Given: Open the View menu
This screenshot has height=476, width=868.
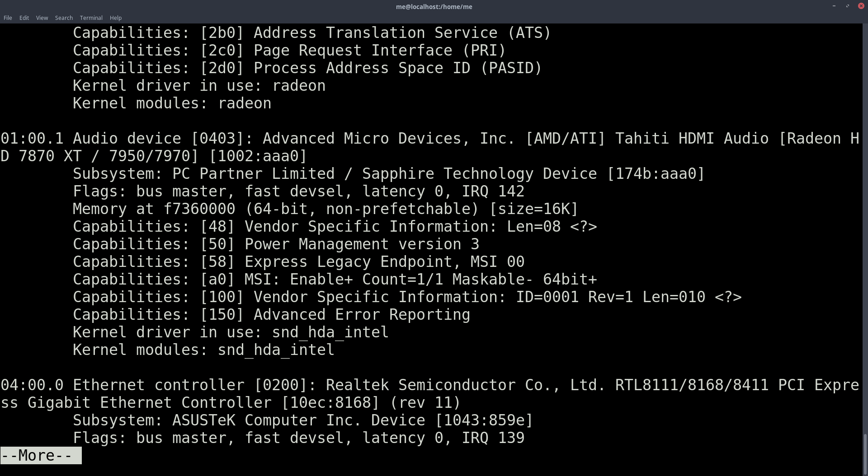Looking at the screenshot, I should pyautogui.click(x=42, y=18).
